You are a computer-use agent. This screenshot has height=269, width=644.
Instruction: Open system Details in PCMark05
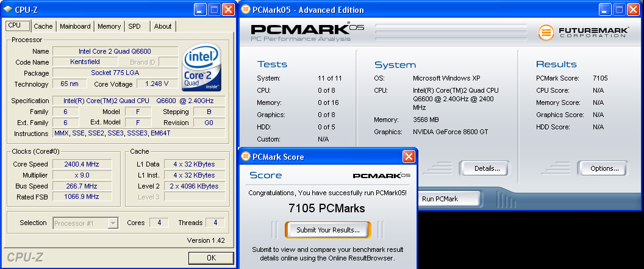pyautogui.click(x=484, y=168)
